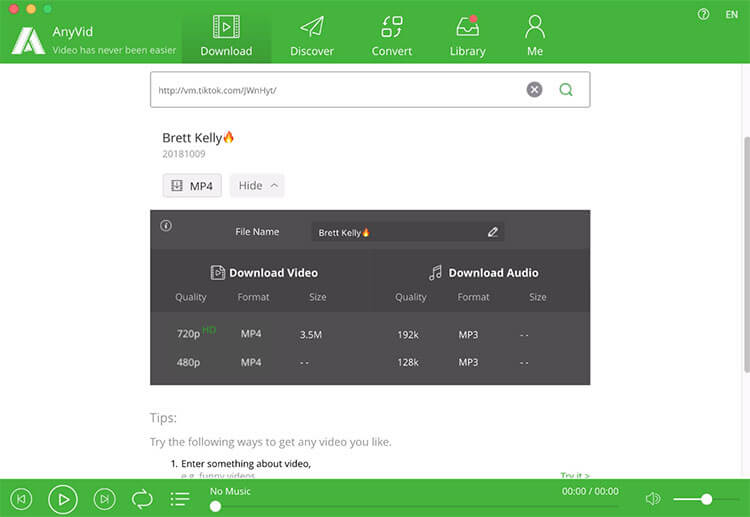This screenshot has width=750, height=517.
Task: Click the search magnifier icon
Action: pos(566,89)
